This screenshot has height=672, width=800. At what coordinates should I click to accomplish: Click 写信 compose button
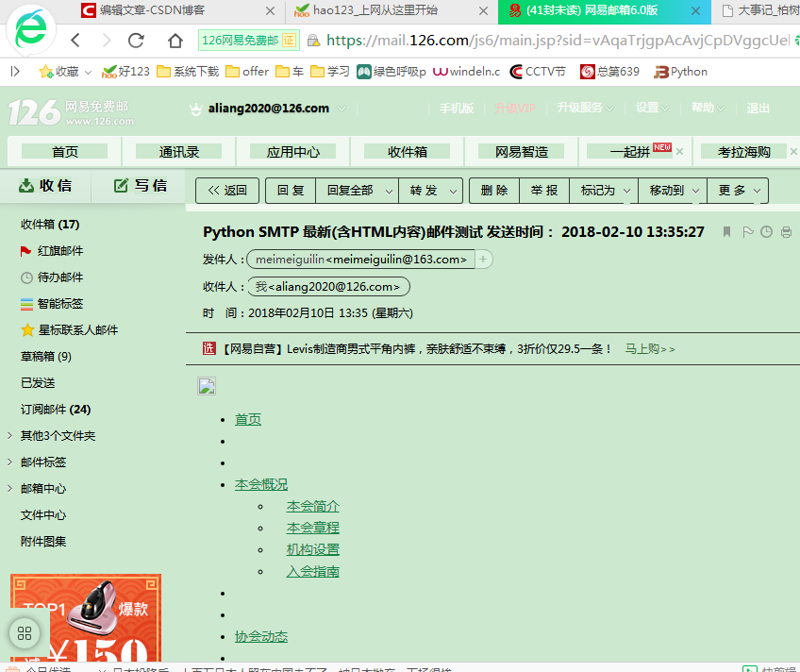point(141,185)
